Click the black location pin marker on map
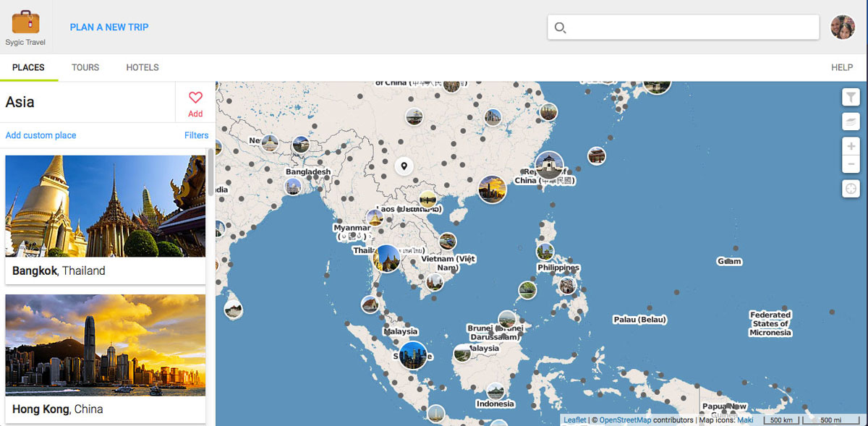 (404, 166)
